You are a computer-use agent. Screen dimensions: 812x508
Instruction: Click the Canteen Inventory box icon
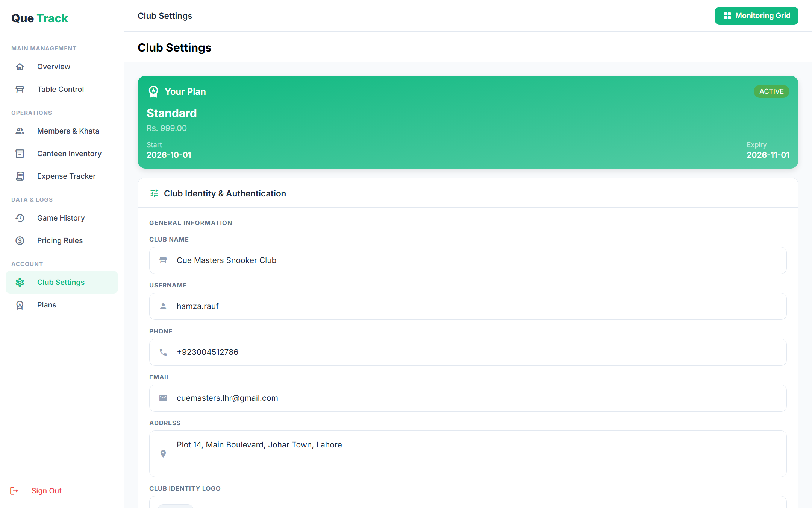(20, 154)
